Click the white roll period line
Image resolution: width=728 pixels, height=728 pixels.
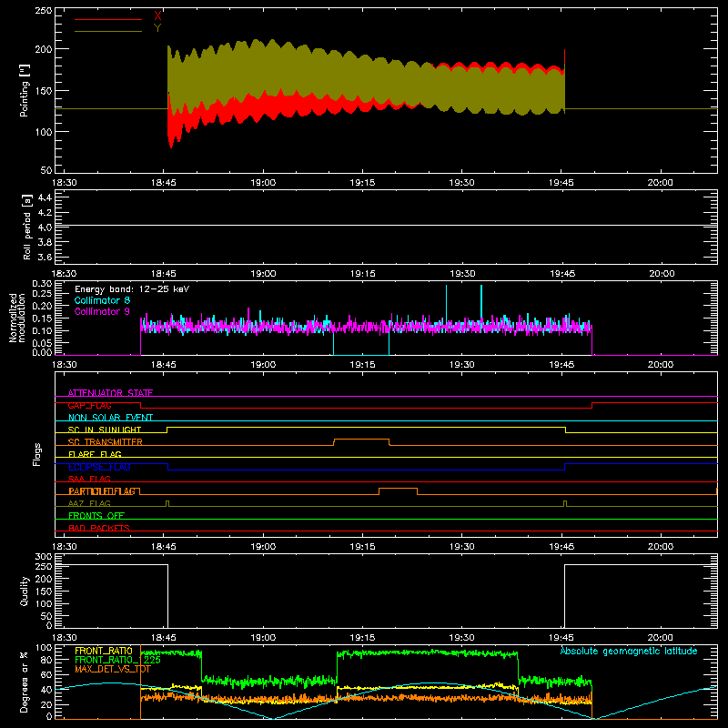[386, 226]
